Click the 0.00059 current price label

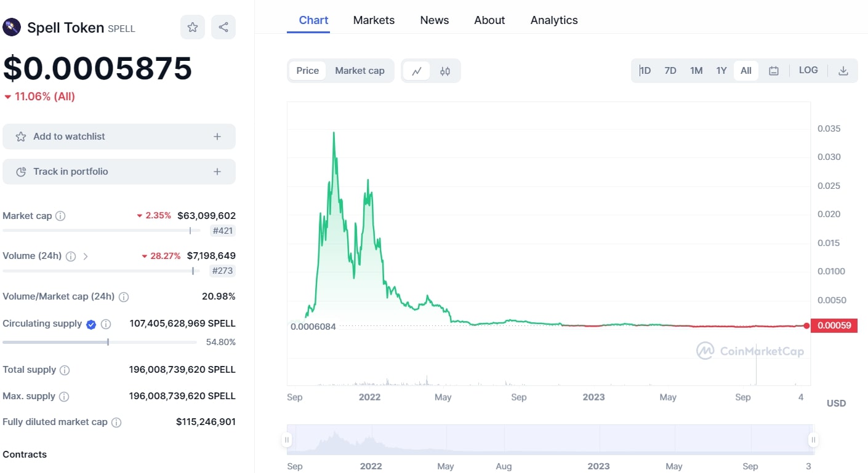click(x=834, y=325)
